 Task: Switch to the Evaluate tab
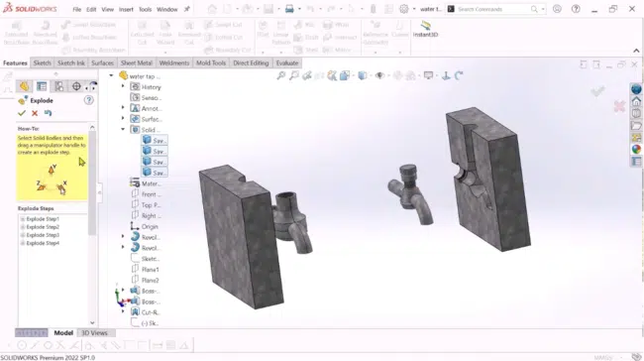click(x=287, y=62)
